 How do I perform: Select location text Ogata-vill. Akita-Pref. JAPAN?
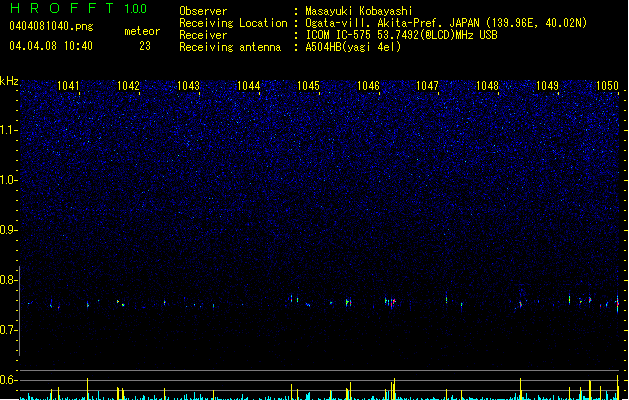pos(392,23)
